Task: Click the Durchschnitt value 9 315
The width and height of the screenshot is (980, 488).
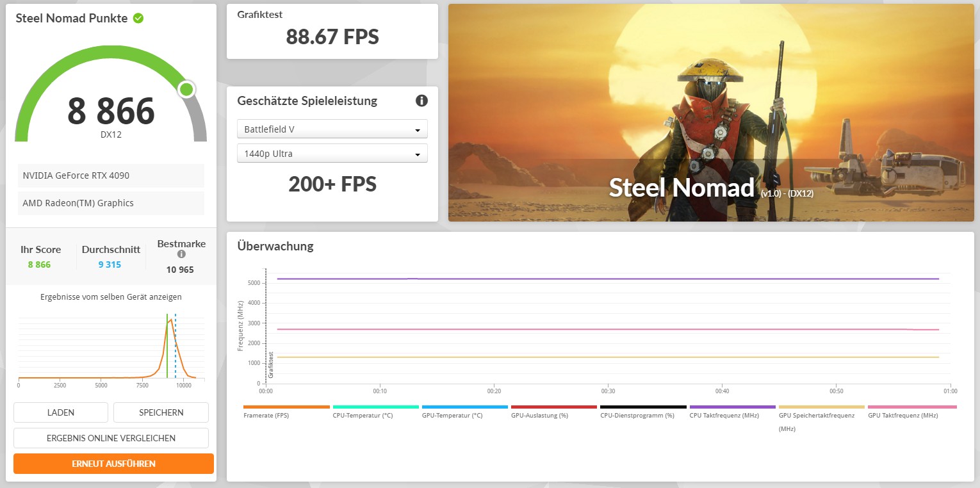Action: point(110,264)
